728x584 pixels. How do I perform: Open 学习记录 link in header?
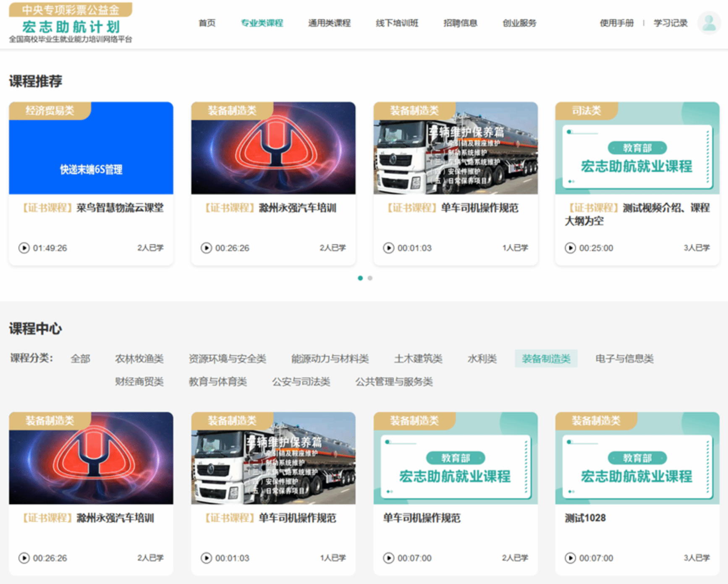[x=670, y=23]
